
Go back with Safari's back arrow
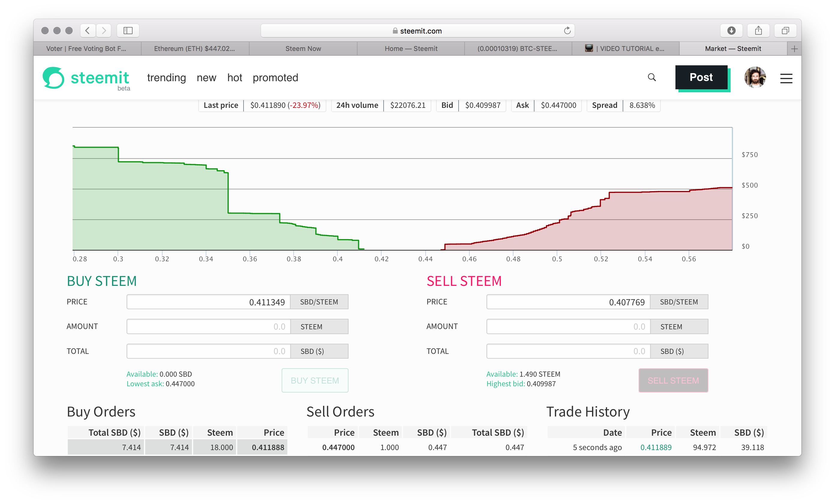coord(88,31)
